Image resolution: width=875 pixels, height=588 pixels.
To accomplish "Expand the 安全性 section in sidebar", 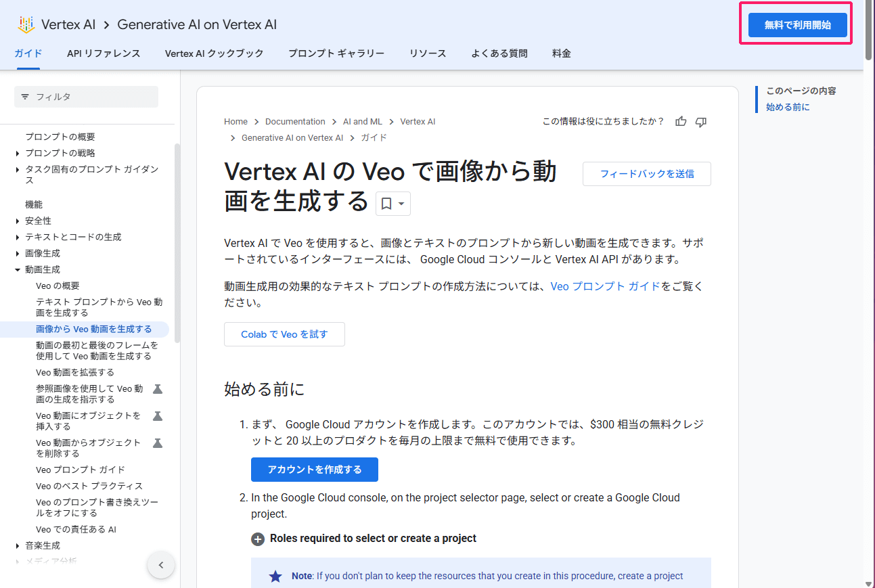I will pos(18,221).
